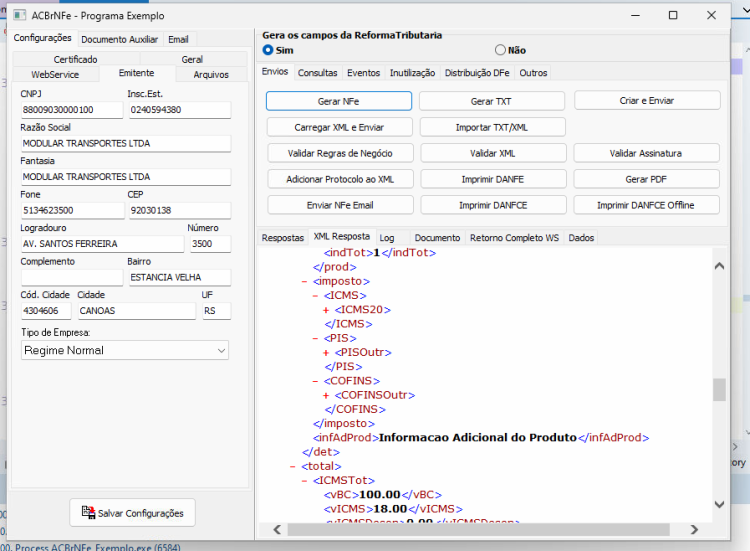Open the Tipo de Empresa dropdown

coord(125,350)
